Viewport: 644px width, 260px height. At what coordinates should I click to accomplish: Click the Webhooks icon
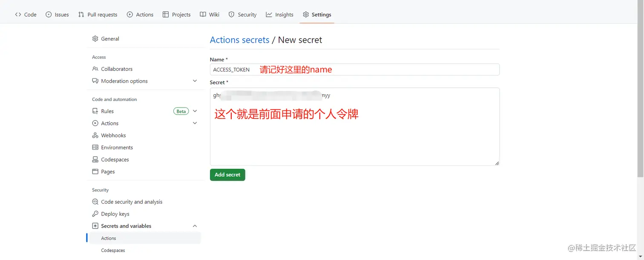pos(95,136)
